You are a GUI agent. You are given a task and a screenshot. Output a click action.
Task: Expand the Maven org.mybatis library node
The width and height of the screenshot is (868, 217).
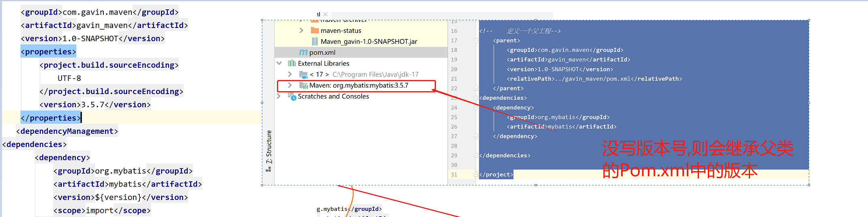tap(290, 85)
